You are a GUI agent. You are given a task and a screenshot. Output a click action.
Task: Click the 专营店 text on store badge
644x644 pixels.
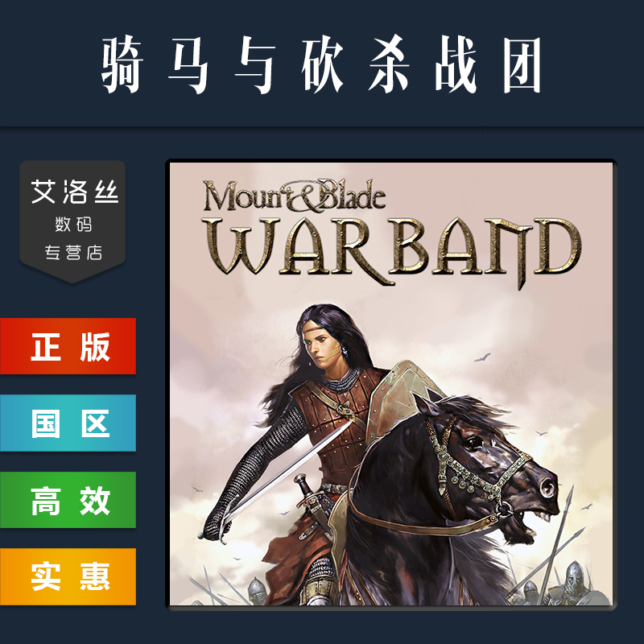coord(73,252)
